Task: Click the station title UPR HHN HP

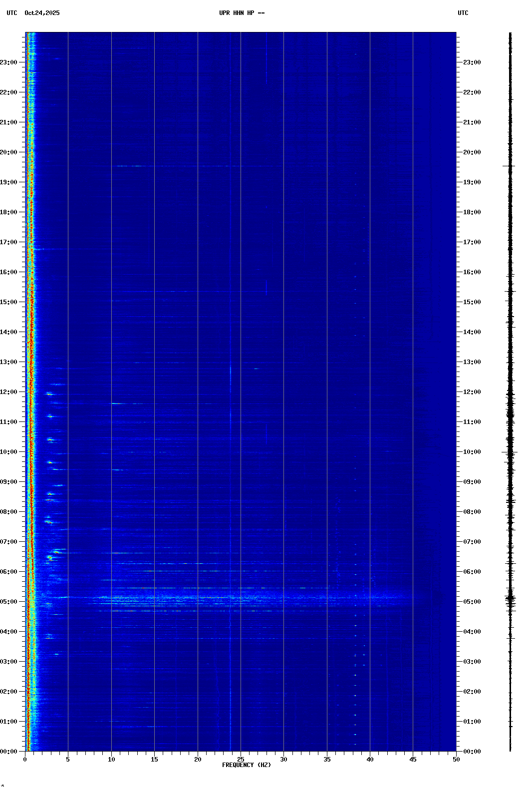Action: (x=242, y=13)
